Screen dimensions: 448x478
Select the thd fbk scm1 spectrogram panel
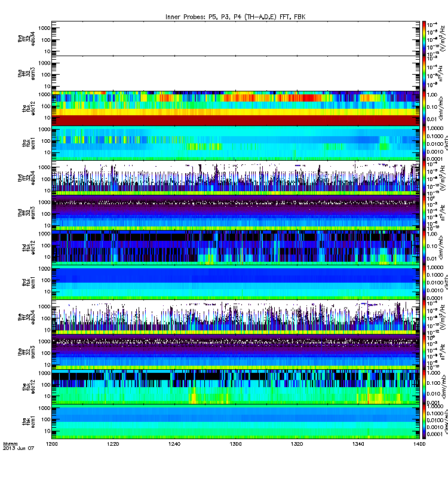235,282
